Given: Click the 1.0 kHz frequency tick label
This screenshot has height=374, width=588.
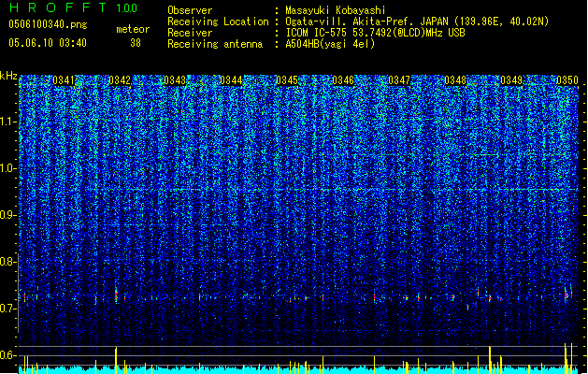Looking at the screenshot, I should coord(8,168).
